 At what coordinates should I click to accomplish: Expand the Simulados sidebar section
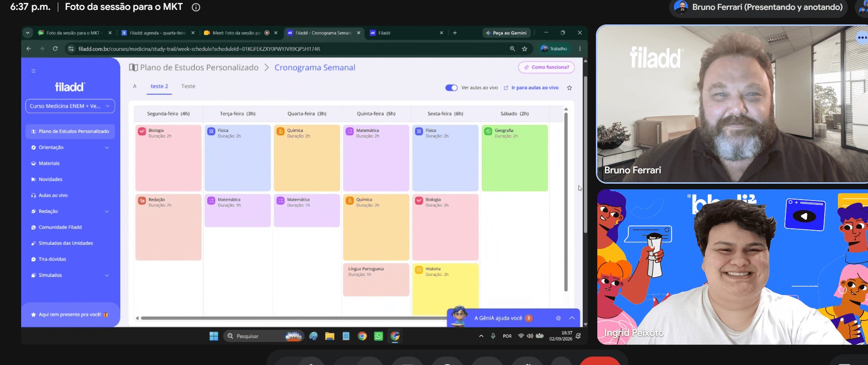[107, 275]
